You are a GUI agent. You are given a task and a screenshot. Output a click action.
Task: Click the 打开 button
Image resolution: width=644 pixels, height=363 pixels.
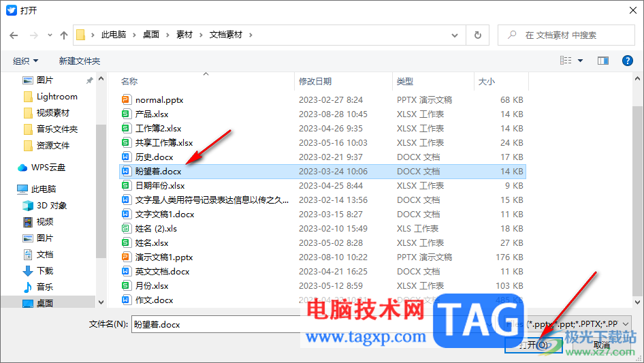click(534, 345)
